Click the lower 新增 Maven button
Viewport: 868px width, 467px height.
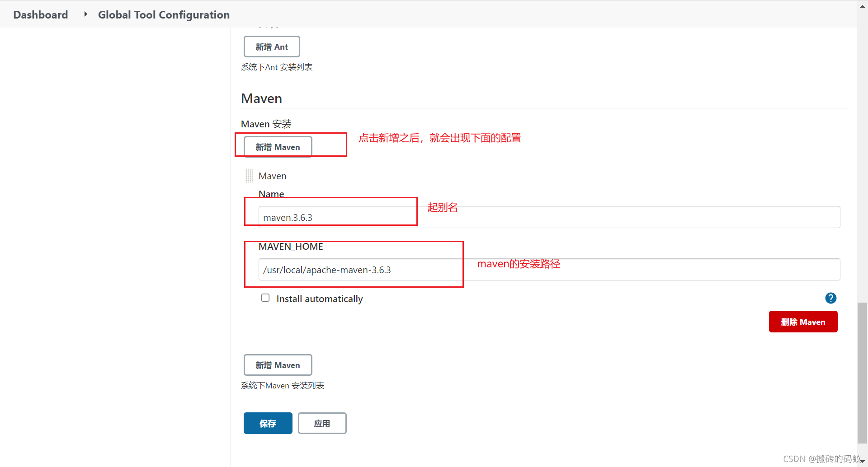(278, 365)
